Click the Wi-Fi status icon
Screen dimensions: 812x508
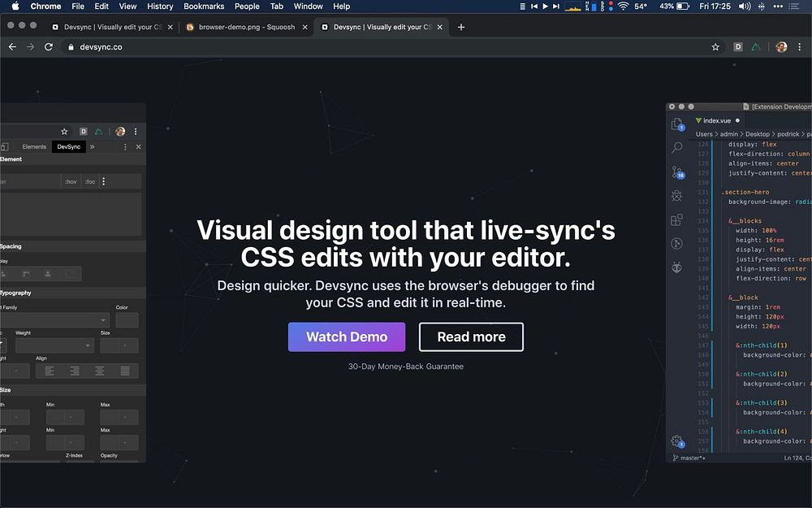point(623,7)
